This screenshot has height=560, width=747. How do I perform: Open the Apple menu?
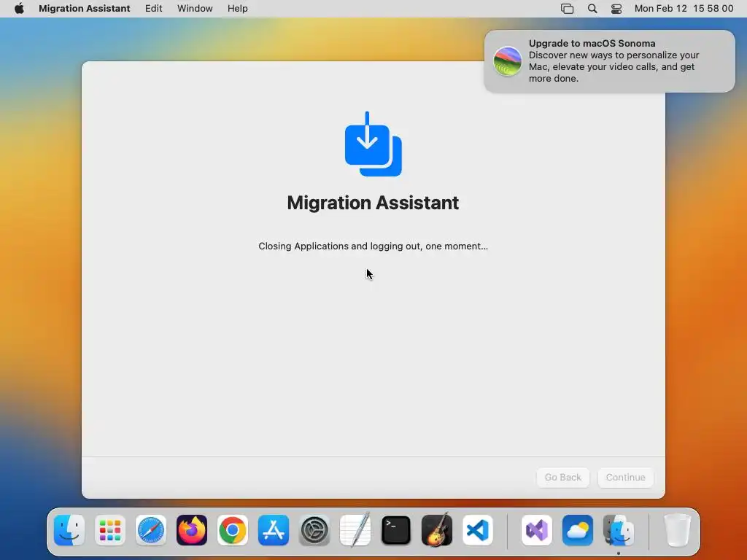19,9
